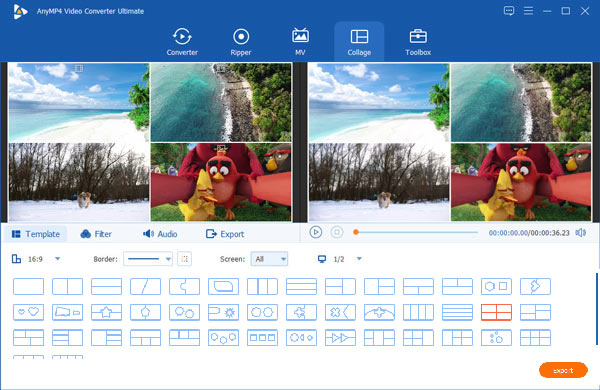Select the arch with cross template
The image size is (600, 390).
(x=380, y=312)
